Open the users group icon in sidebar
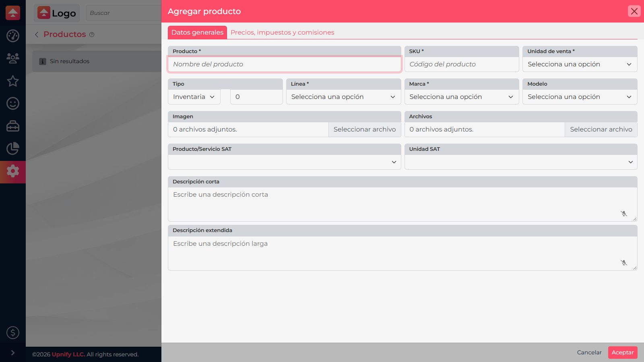Viewport: 644px width, 362px height. tap(13, 58)
